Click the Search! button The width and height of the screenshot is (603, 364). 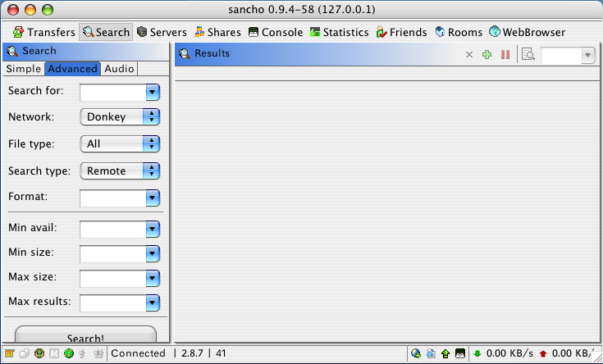[85, 334]
